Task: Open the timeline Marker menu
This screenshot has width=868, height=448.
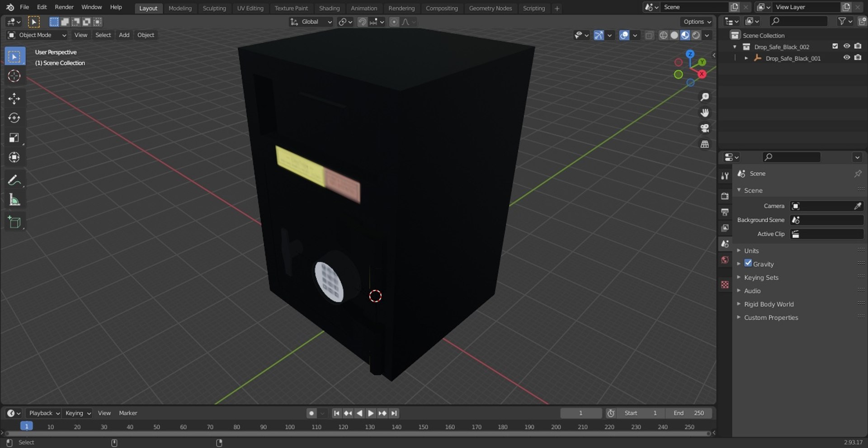Action: click(x=128, y=413)
